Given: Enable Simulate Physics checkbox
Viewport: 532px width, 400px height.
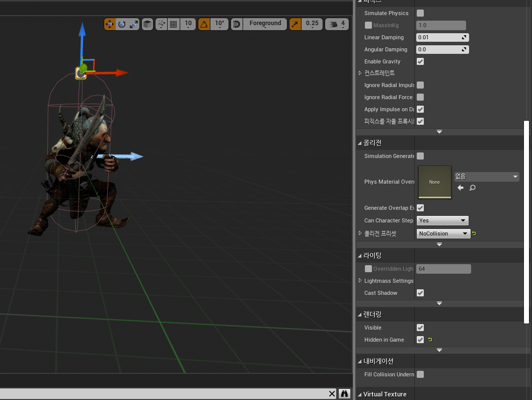Looking at the screenshot, I should click(420, 13).
